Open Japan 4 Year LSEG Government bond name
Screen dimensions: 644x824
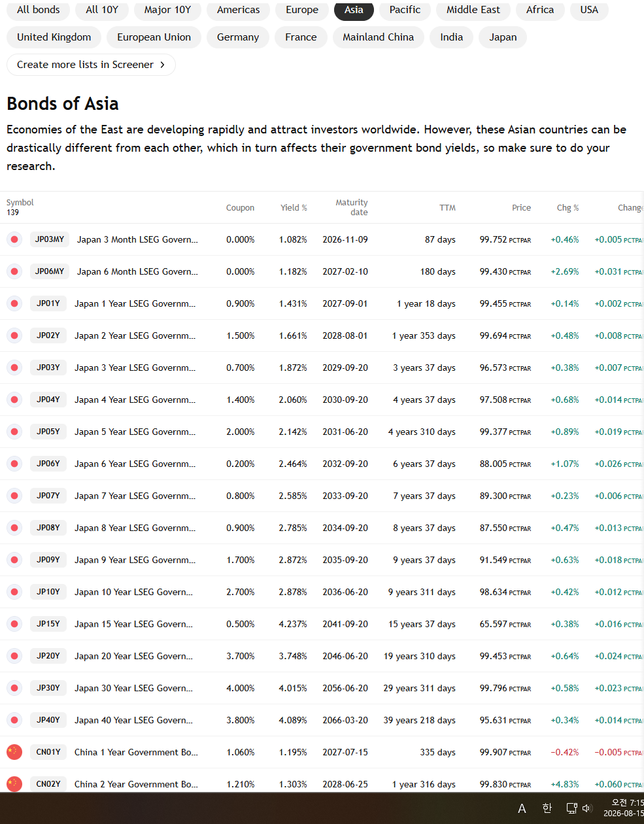coord(135,400)
